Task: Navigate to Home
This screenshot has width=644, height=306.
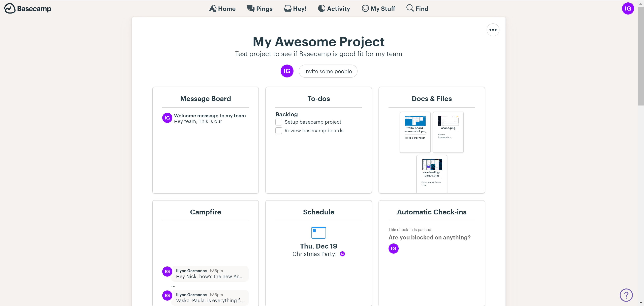Action: click(x=222, y=8)
